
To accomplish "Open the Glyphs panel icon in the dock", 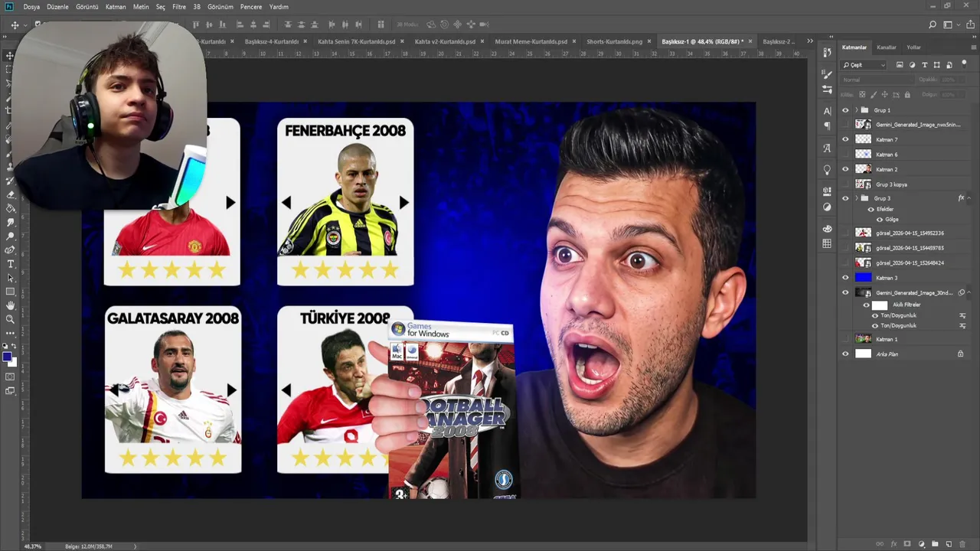I will coord(827,148).
